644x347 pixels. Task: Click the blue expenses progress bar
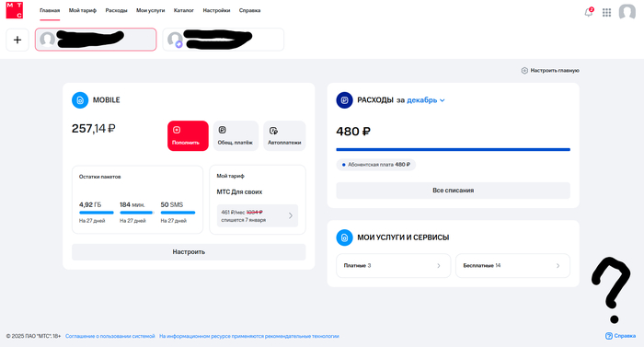click(453, 150)
